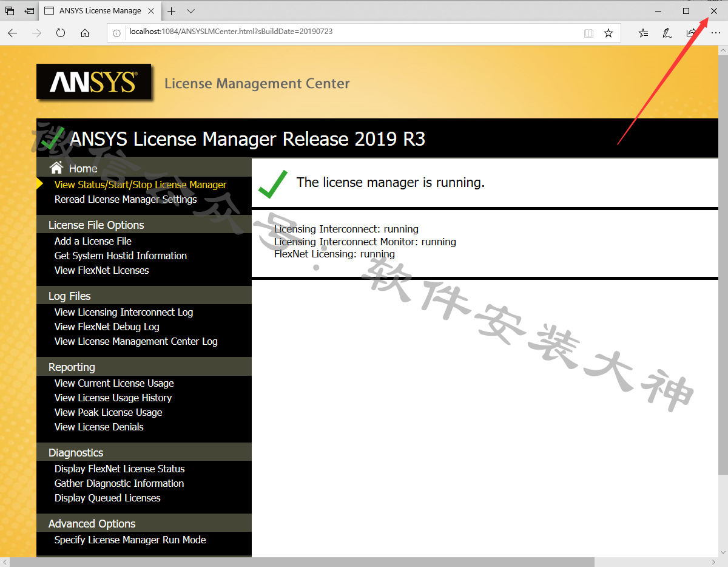The image size is (728, 567).
Task: Go back to the previous page
Action: point(13,33)
